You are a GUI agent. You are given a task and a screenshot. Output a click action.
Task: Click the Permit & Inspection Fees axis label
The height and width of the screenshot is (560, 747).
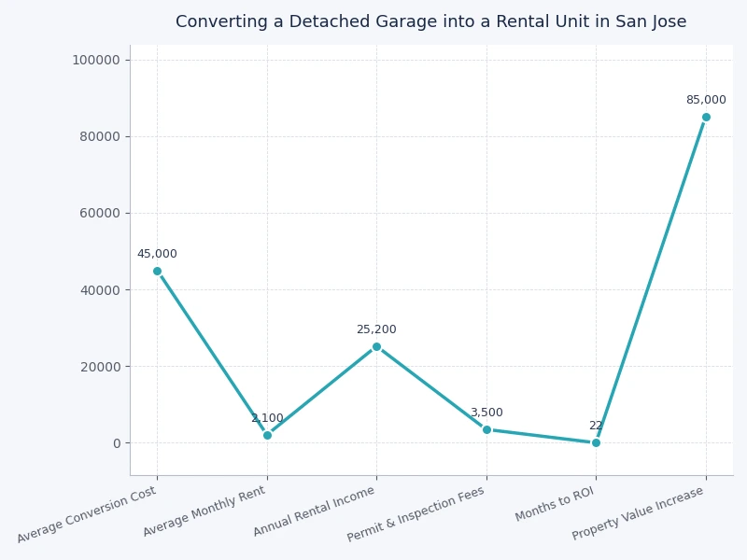(x=416, y=514)
